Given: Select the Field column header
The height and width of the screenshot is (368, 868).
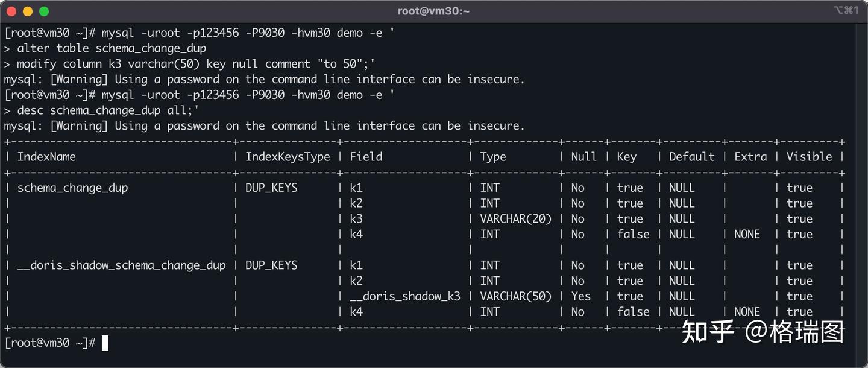Looking at the screenshot, I should (366, 157).
